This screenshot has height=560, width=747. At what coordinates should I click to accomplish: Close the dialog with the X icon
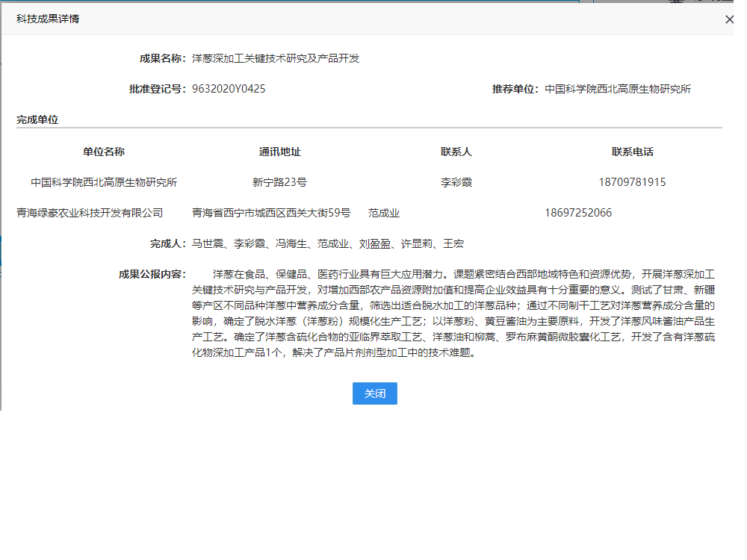[x=729, y=19]
